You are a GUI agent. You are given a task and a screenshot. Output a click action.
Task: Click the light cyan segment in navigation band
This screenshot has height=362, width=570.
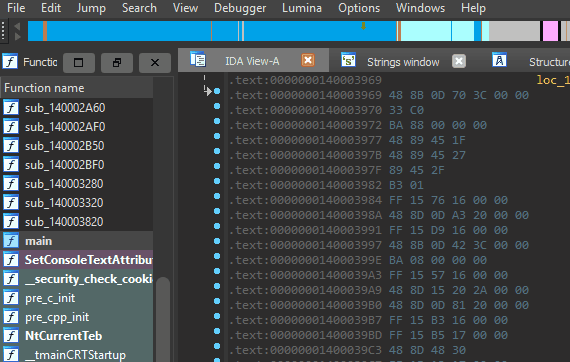click(x=426, y=31)
